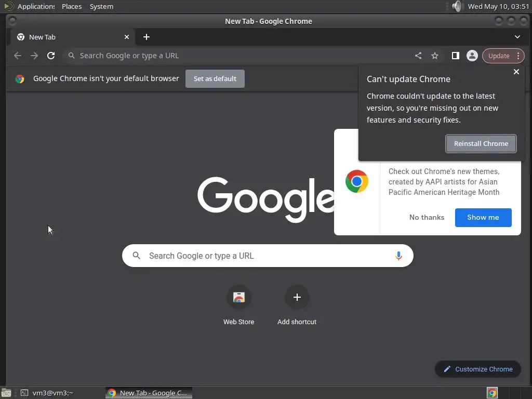Screen dimensions: 532x399
Task: Open the Web Store shortcut
Action: click(238, 305)
